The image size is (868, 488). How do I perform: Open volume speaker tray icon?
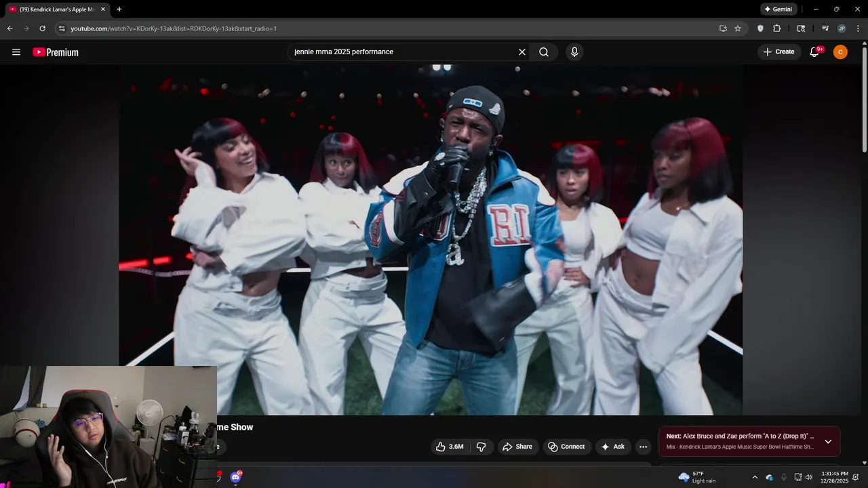tap(808, 477)
